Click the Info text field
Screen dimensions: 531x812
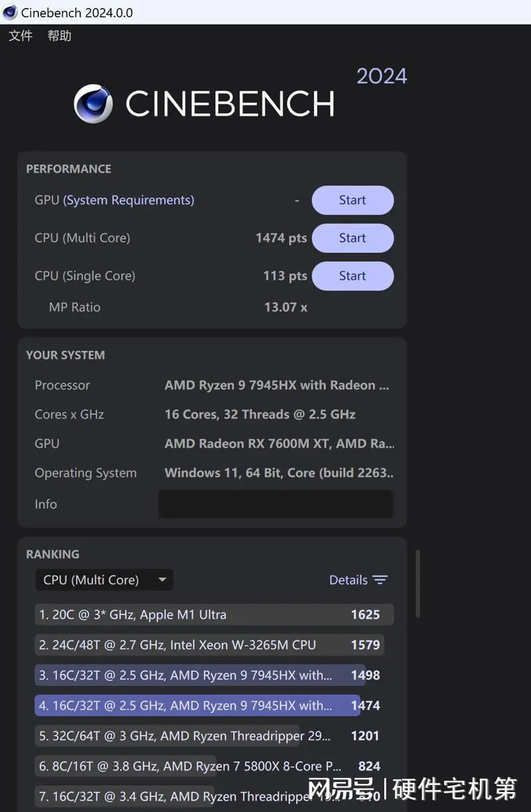click(x=275, y=505)
